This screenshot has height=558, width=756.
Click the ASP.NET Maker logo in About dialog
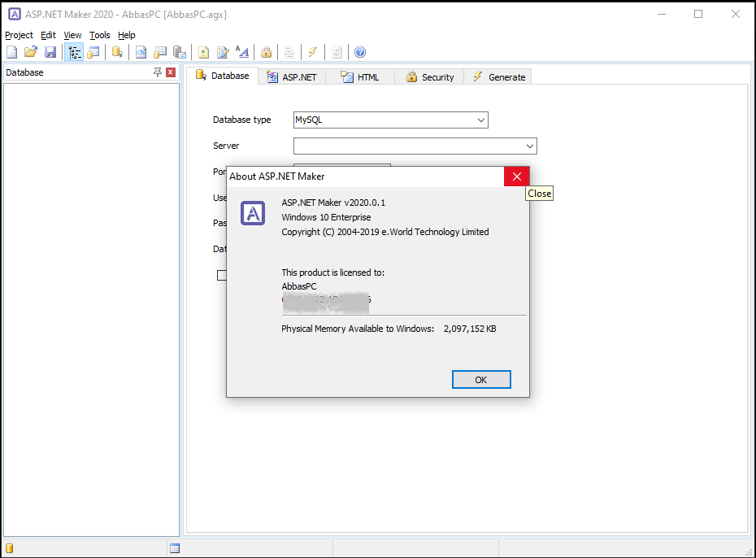253,213
